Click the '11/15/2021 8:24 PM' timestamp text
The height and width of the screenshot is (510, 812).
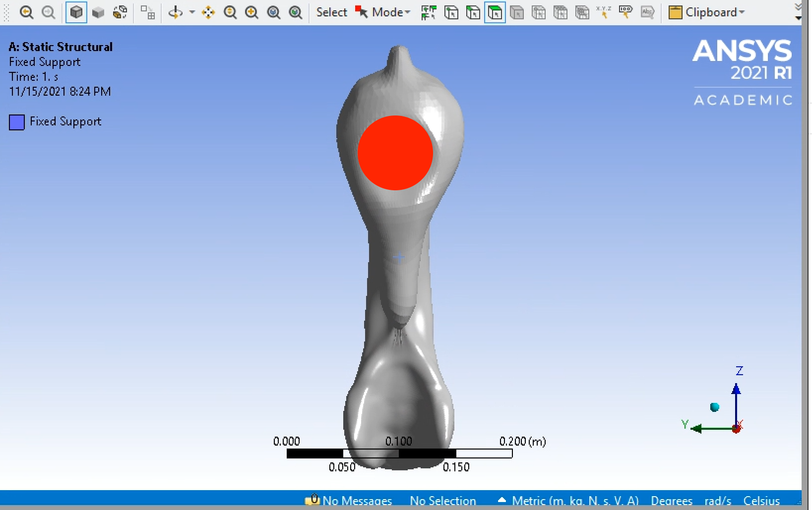pyautogui.click(x=60, y=92)
